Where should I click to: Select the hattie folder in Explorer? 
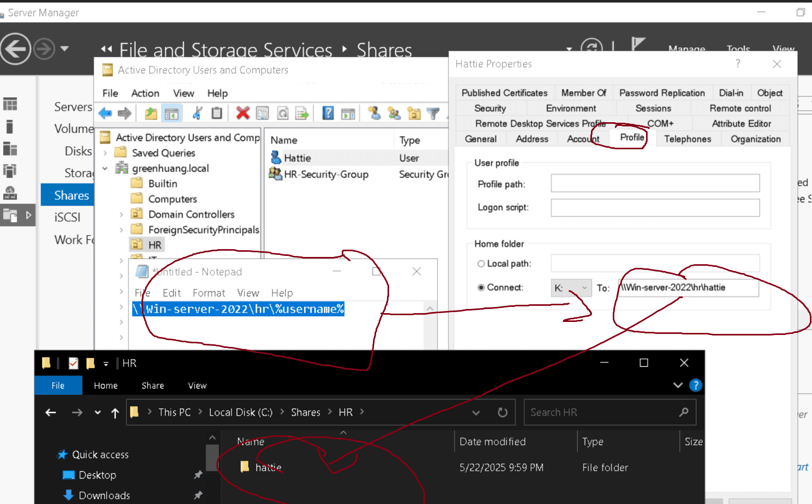pyautogui.click(x=268, y=467)
